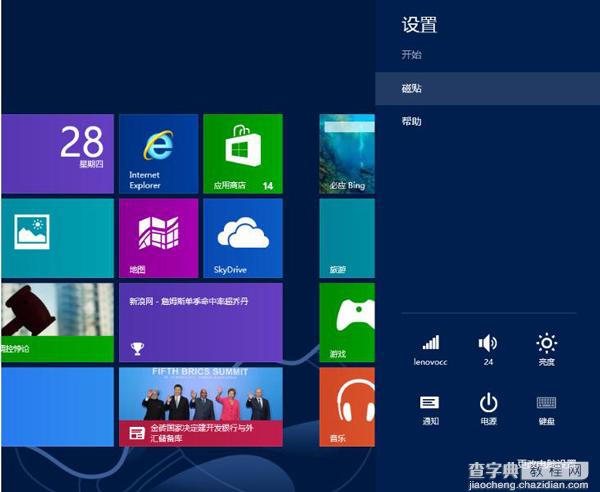Open the 键盘 keyboard icon
The width and height of the screenshot is (600, 492).
546,410
